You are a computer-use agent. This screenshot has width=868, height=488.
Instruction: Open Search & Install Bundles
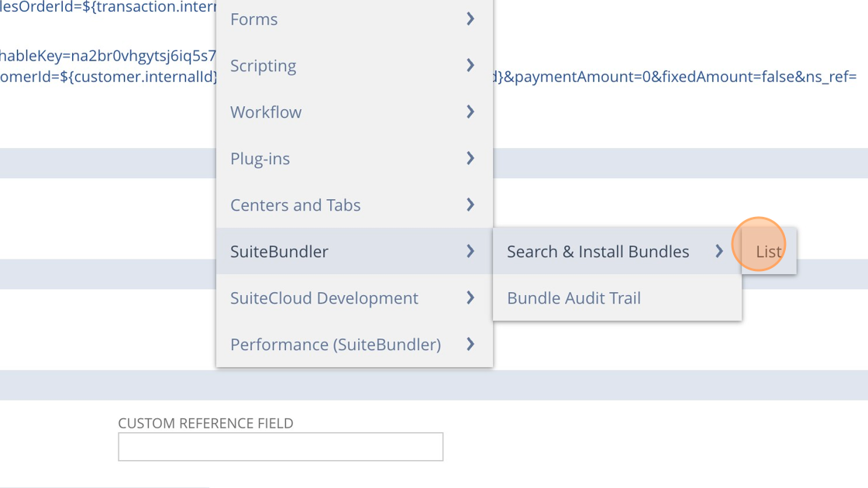[617, 251]
